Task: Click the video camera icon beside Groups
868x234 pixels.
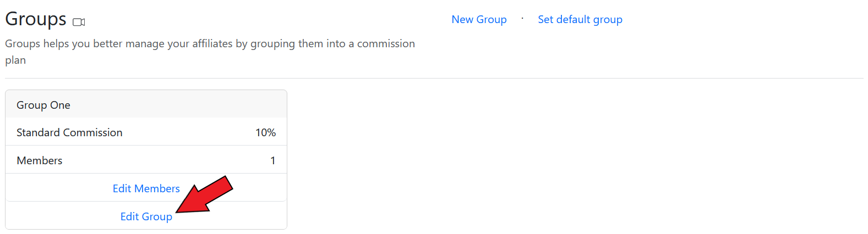Action: click(79, 22)
